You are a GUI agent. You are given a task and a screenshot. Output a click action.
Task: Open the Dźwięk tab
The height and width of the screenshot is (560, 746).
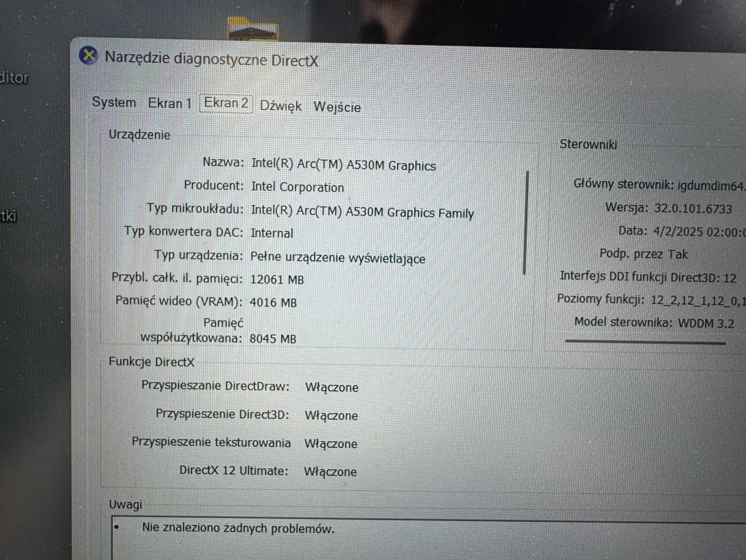(x=281, y=106)
